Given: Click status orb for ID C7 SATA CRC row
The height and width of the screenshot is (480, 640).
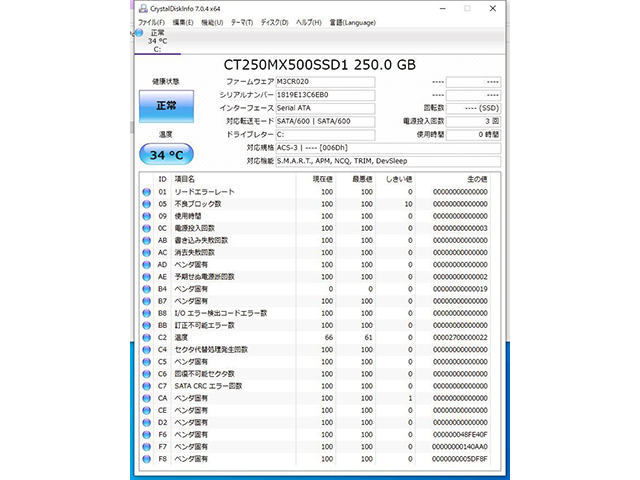Looking at the screenshot, I should [x=147, y=386].
